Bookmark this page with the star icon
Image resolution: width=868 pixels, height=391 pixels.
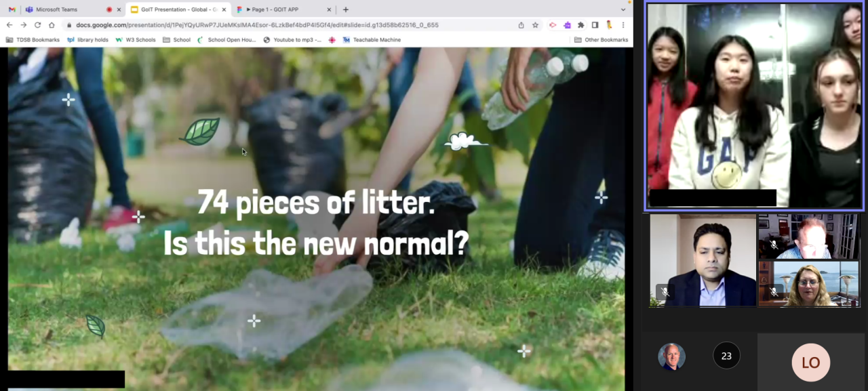coord(535,25)
